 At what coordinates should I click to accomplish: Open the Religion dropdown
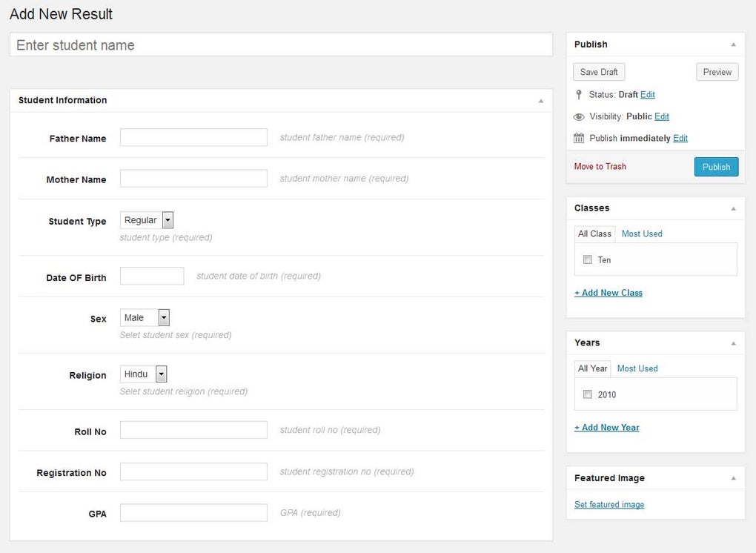[x=161, y=374]
